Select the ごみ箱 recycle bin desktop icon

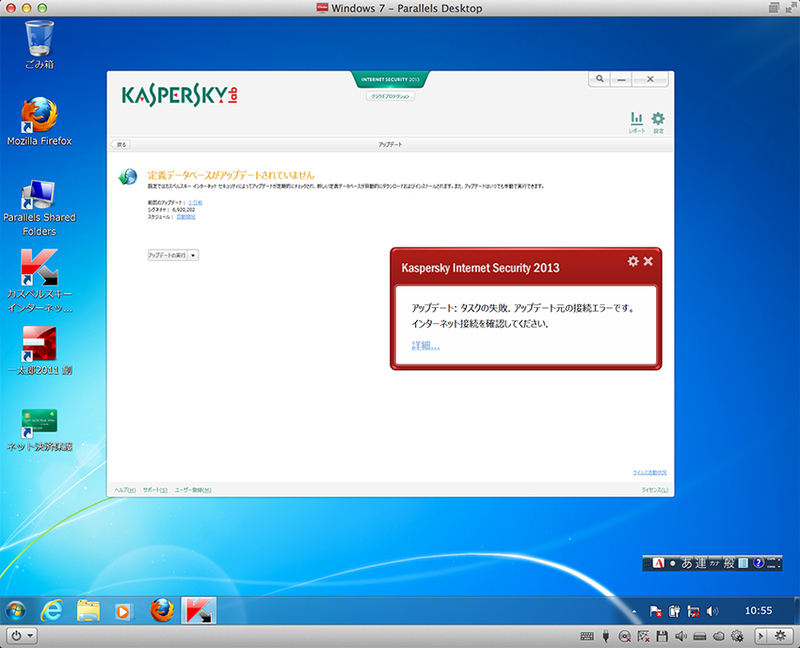[39, 45]
